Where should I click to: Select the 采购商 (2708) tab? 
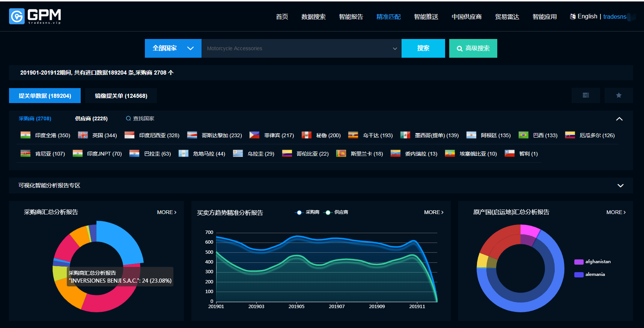[35, 118]
